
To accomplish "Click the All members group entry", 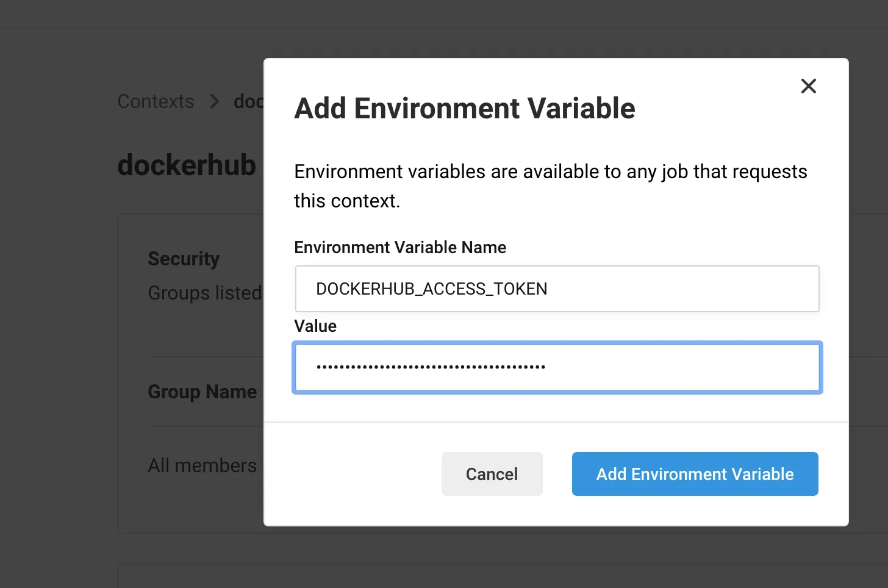I will coord(202,465).
